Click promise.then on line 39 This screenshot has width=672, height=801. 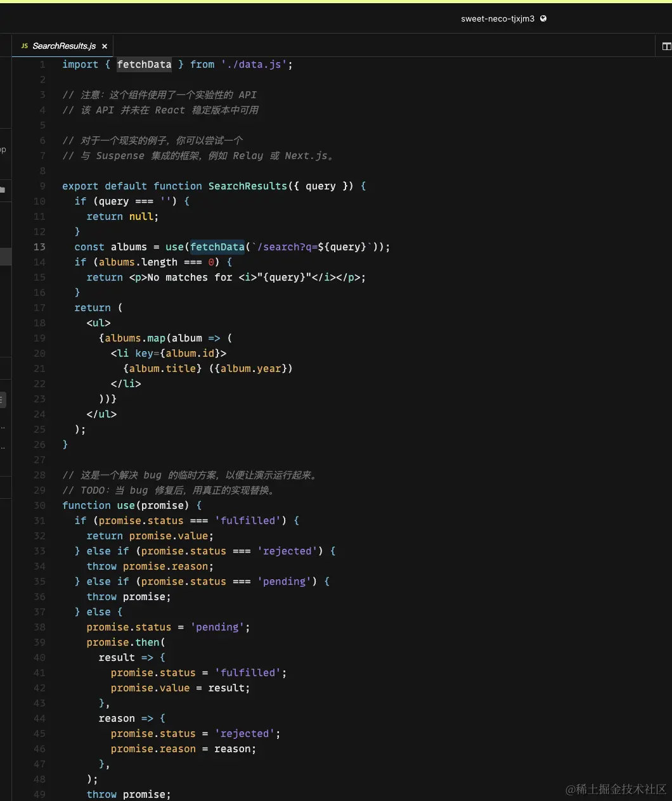[123, 643]
